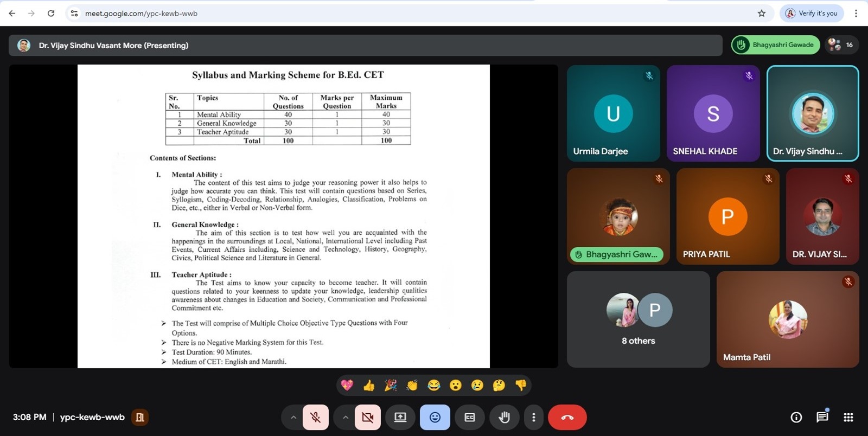Open more options three-dot menu
Viewport: 868px width, 436px height.
[534, 417]
